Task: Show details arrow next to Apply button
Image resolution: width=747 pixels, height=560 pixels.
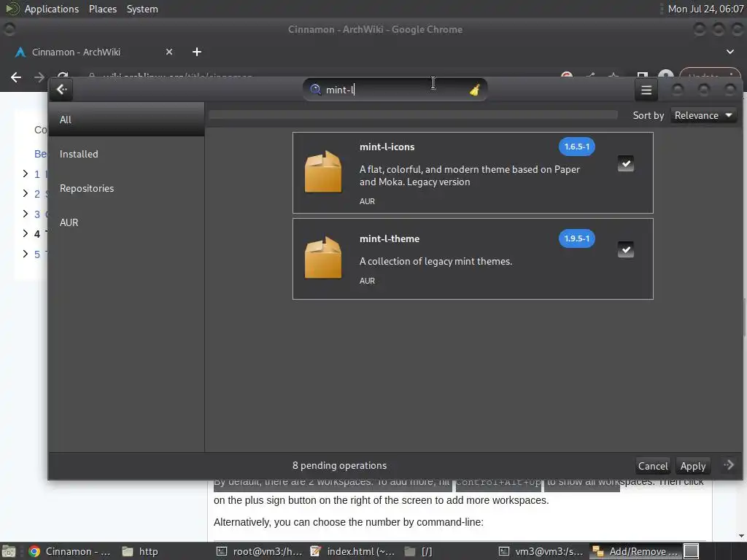Action: click(729, 464)
